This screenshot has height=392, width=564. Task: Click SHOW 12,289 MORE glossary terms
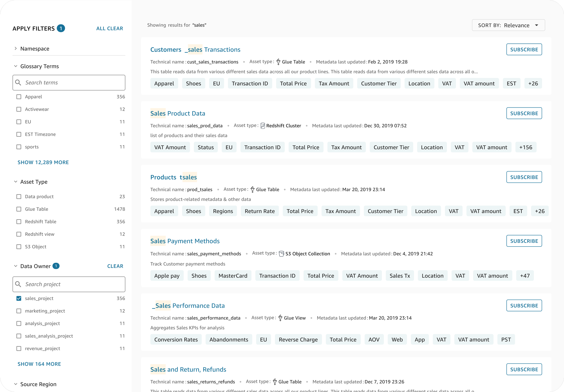pyautogui.click(x=43, y=162)
